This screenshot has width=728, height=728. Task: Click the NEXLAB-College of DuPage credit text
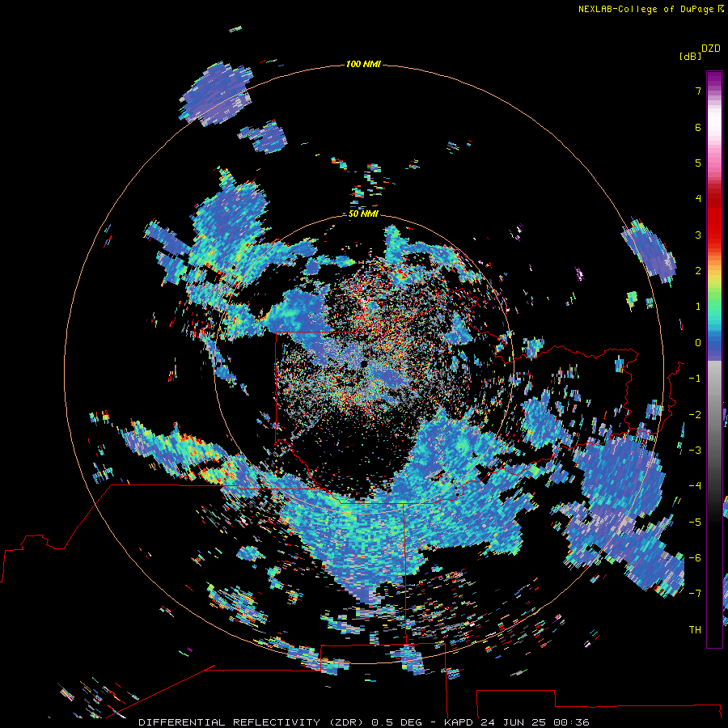pyautogui.click(x=647, y=9)
